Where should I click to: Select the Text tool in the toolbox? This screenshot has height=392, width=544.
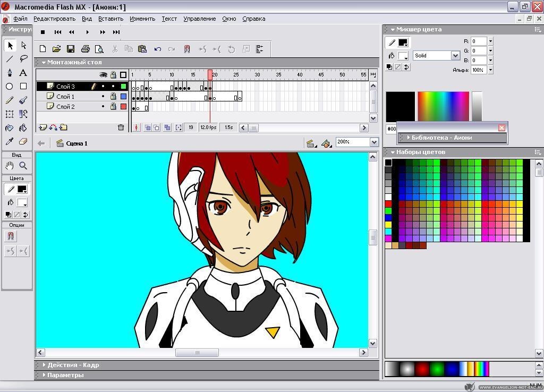click(23, 73)
